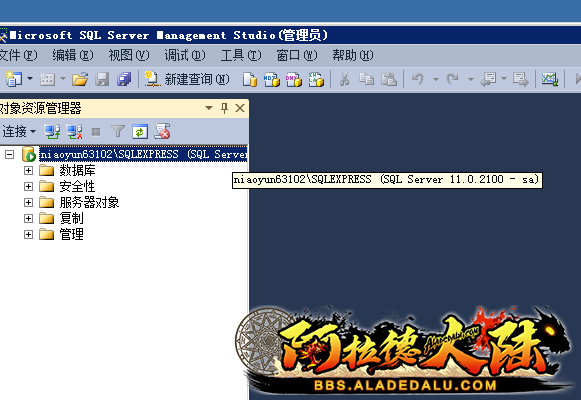The height and width of the screenshot is (400, 581).
Task: Select the 服务器对象 tree item
Action: coord(89,202)
